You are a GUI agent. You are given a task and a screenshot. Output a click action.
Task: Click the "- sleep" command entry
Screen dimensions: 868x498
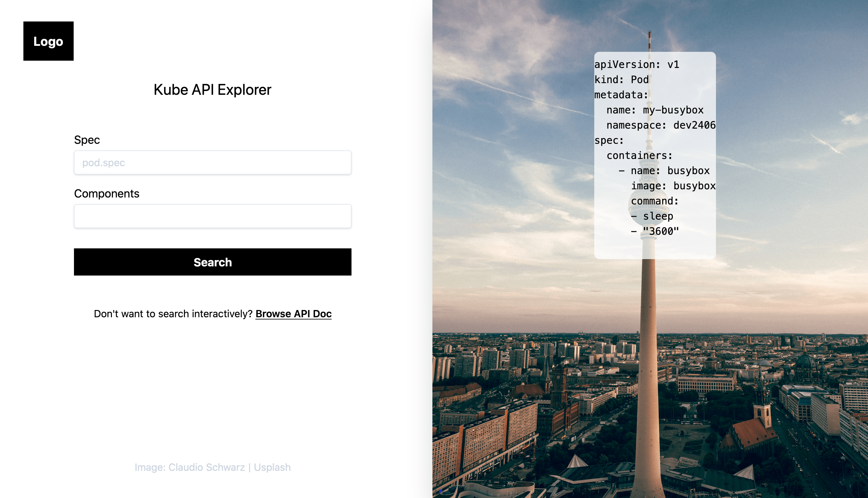pos(652,216)
